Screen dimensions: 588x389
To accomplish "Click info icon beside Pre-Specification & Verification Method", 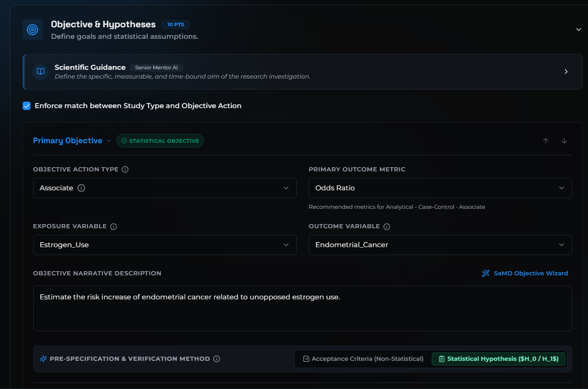I will [x=217, y=359].
